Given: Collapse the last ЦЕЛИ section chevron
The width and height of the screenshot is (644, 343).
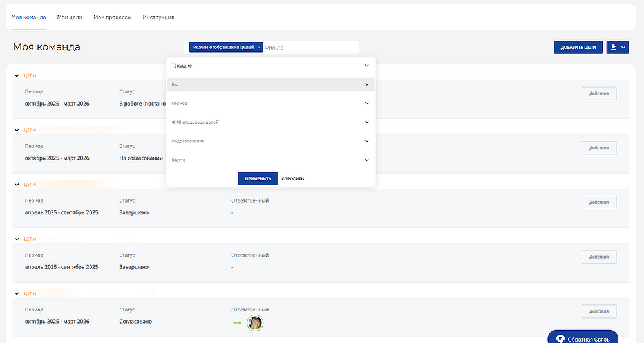Looking at the screenshot, I should click(x=17, y=293).
